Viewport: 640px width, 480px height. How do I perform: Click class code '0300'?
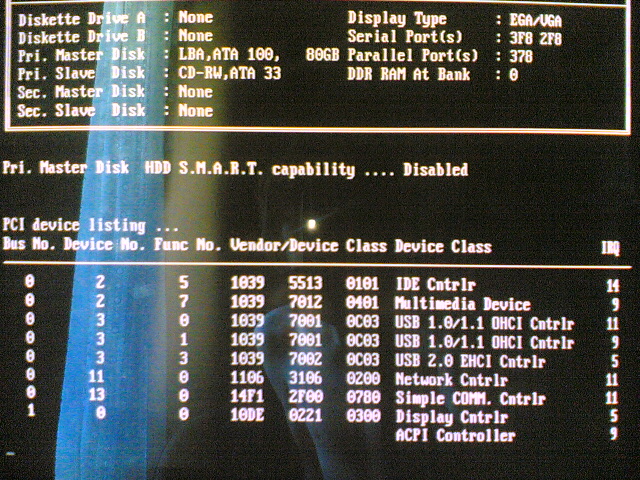pos(363,416)
